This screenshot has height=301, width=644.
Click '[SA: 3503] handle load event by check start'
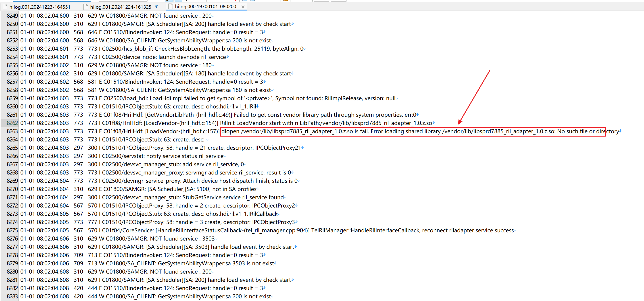coord(239,247)
